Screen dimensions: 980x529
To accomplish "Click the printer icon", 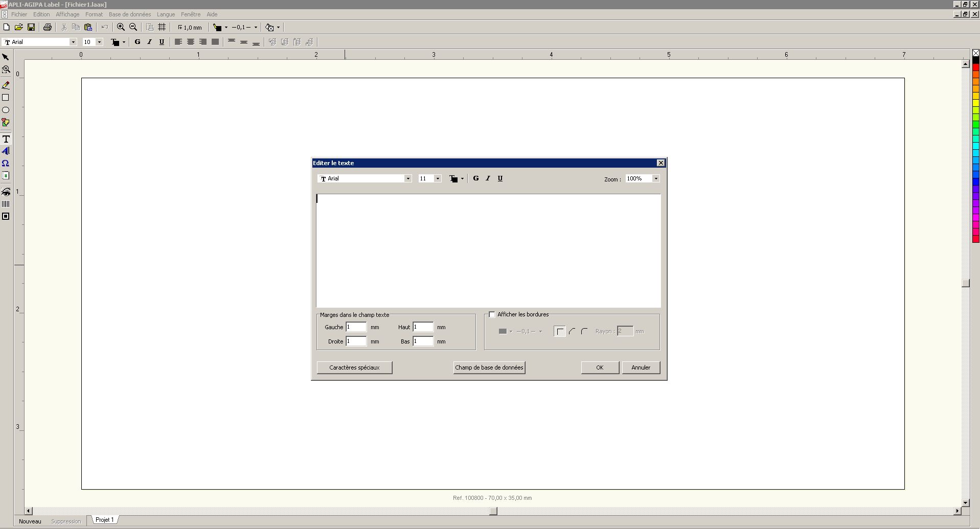I will click(x=48, y=27).
